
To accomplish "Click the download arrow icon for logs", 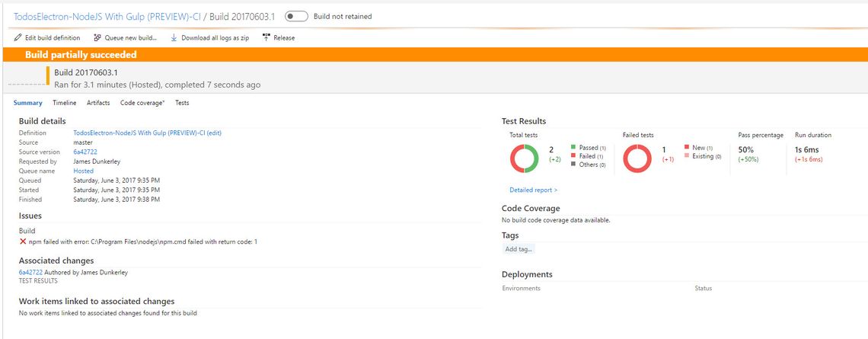I will click(174, 37).
